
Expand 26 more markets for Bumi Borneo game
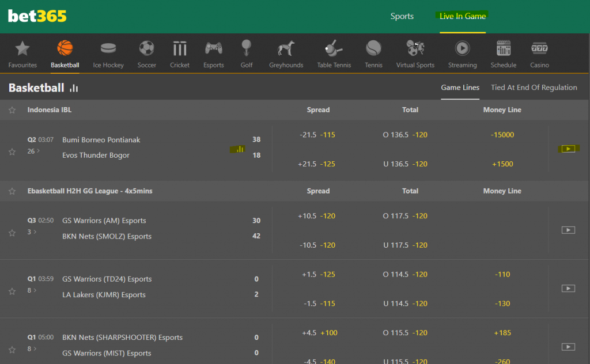(33, 151)
